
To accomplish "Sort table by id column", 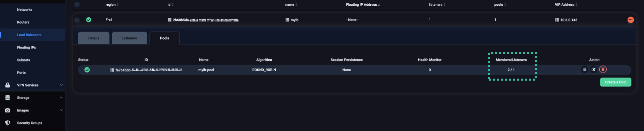I will pos(170,5).
